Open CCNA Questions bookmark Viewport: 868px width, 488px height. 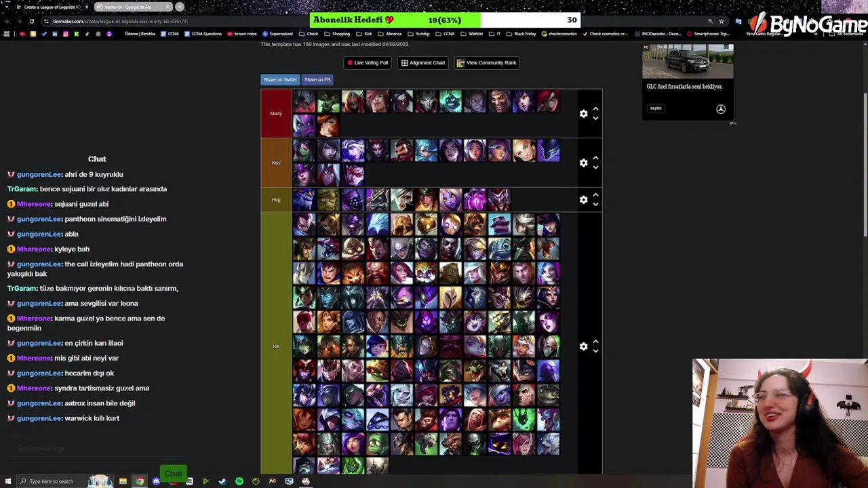[203, 34]
